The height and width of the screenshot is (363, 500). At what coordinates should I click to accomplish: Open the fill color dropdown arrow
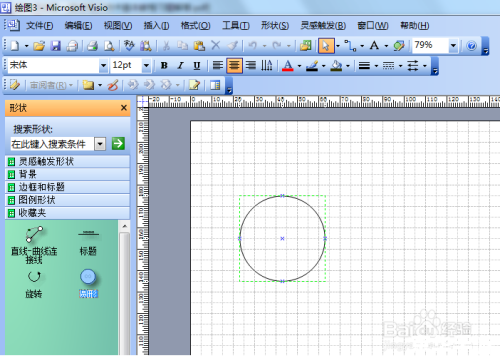[348, 66]
